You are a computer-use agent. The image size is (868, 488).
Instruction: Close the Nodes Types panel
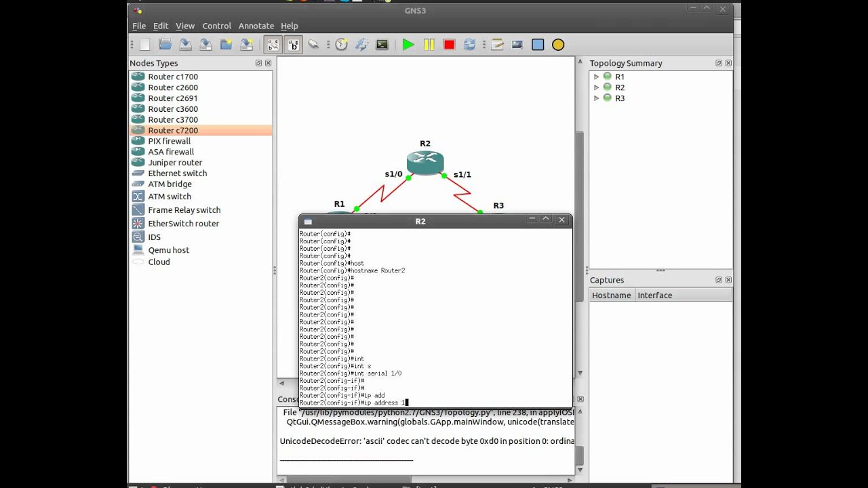[269, 63]
